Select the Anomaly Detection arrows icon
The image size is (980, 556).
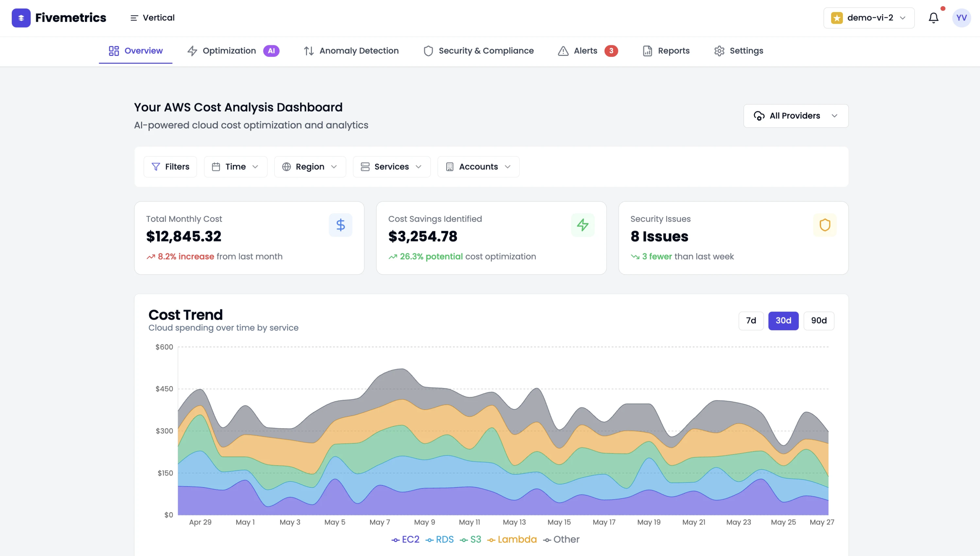pyautogui.click(x=309, y=51)
